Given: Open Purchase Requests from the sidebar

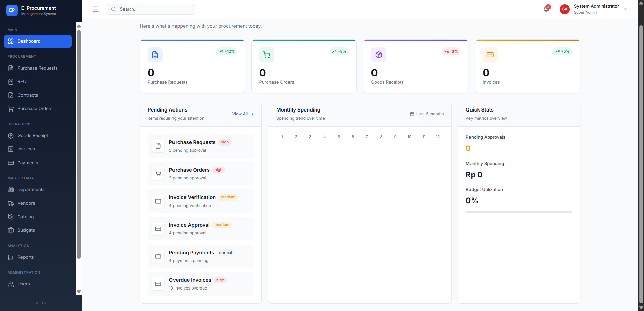Looking at the screenshot, I should (x=38, y=68).
